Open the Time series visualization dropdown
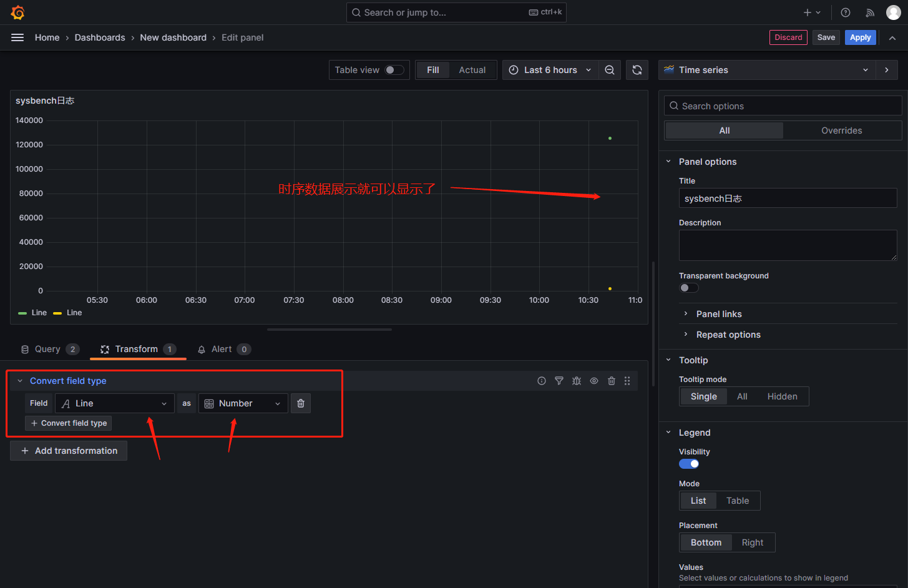Image resolution: width=908 pixels, height=588 pixels. point(767,70)
